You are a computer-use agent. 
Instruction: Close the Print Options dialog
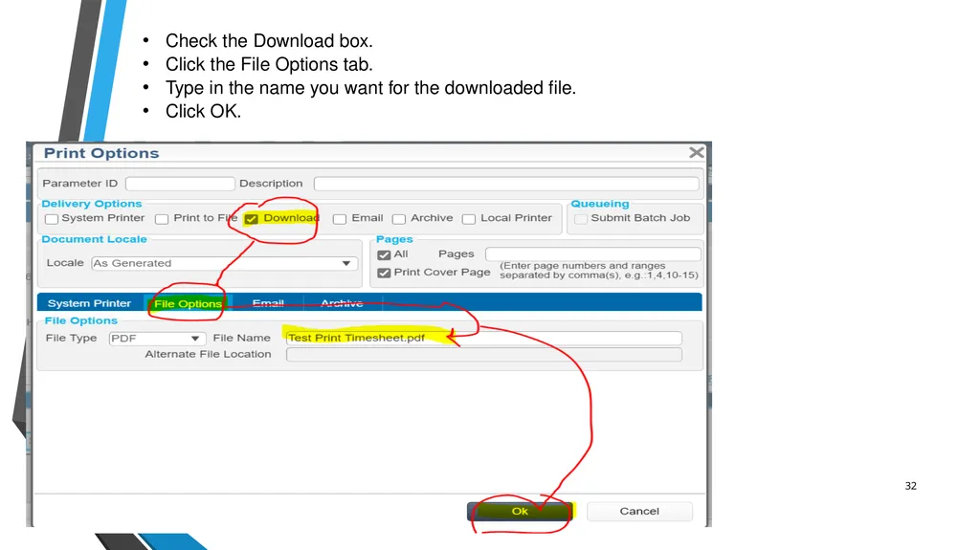click(697, 152)
